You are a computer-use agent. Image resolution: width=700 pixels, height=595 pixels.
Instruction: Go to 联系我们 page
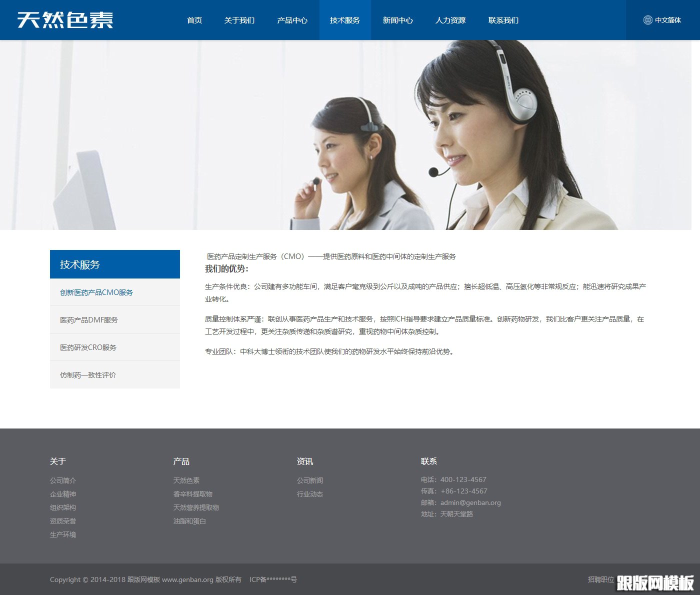[503, 20]
